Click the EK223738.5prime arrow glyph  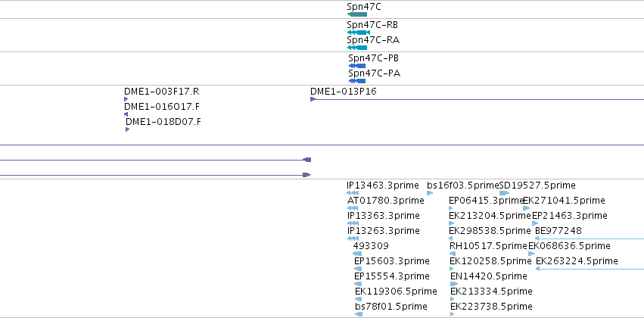[x=453, y=314]
